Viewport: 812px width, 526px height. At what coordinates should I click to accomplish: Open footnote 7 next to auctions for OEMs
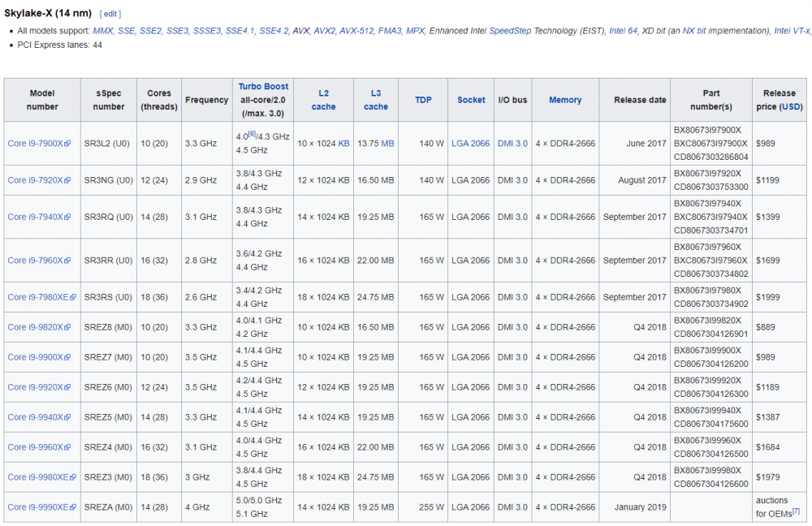[x=797, y=511]
